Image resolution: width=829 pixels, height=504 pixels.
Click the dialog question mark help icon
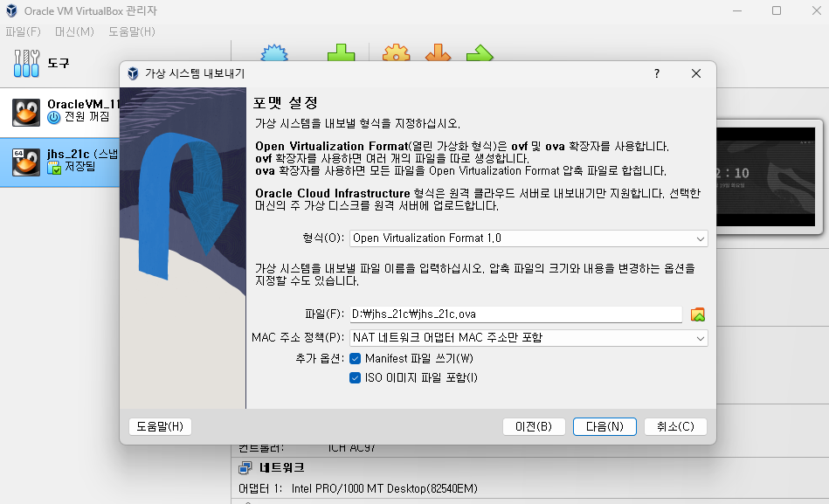[x=657, y=73]
